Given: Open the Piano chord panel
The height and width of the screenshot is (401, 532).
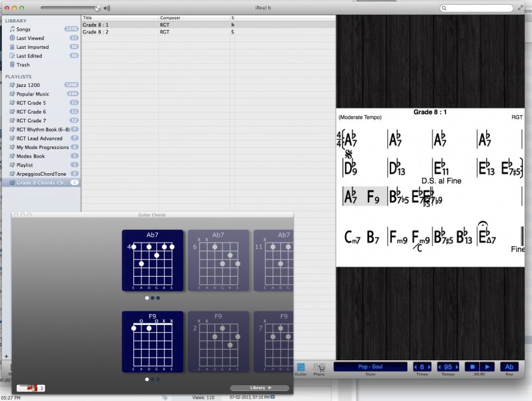Looking at the screenshot, I should click(319, 368).
